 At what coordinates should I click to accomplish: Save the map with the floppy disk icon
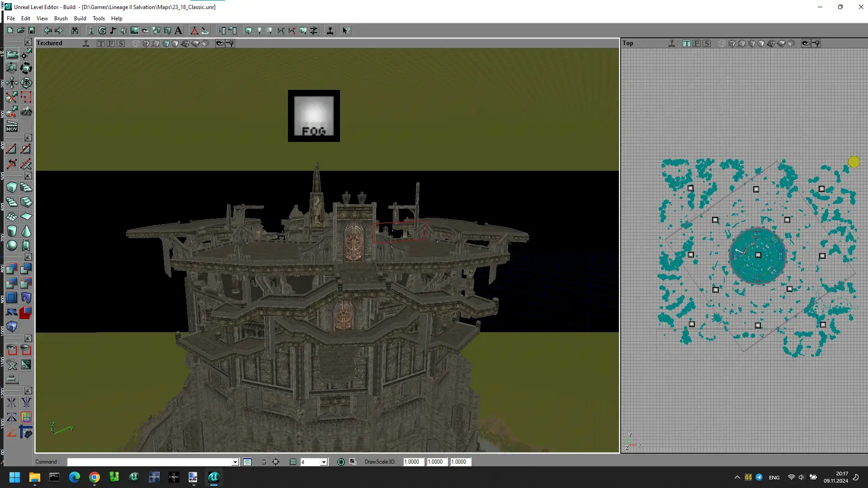[x=32, y=30]
